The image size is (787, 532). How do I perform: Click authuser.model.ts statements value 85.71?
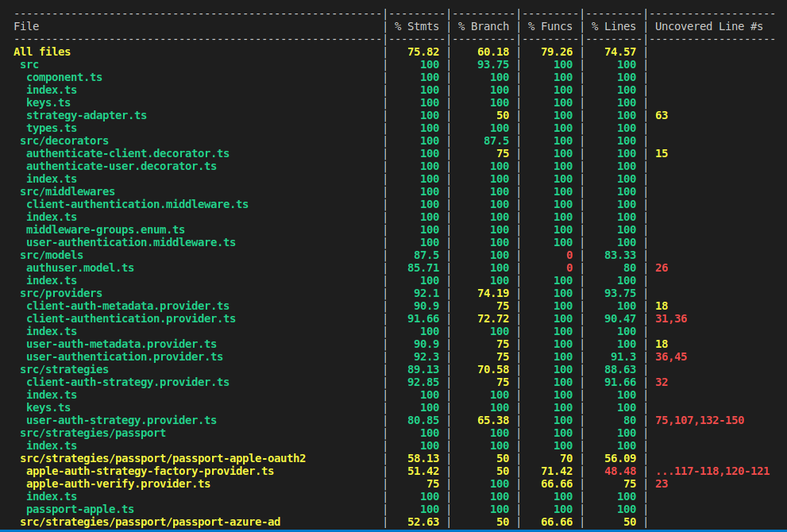point(423,268)
